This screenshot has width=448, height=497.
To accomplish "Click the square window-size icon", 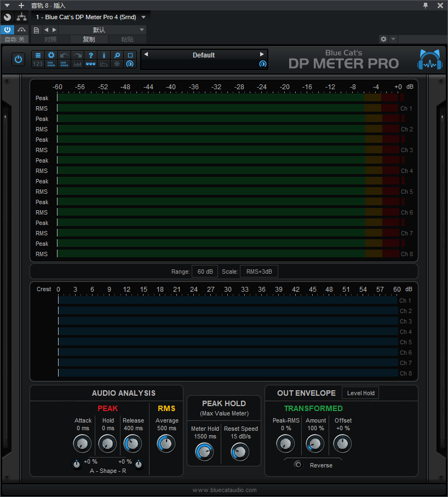I will click(x=130, y=55).
